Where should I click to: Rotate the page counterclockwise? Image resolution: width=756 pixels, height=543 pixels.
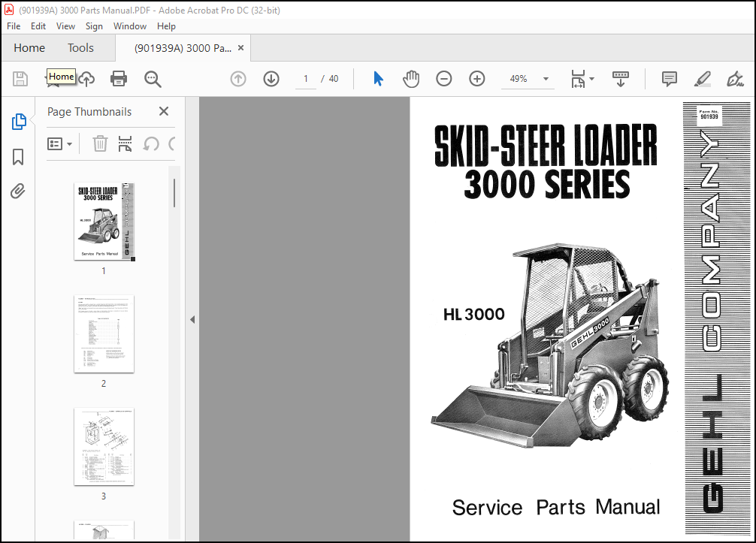pyautogui.click(x=151, y=143)
